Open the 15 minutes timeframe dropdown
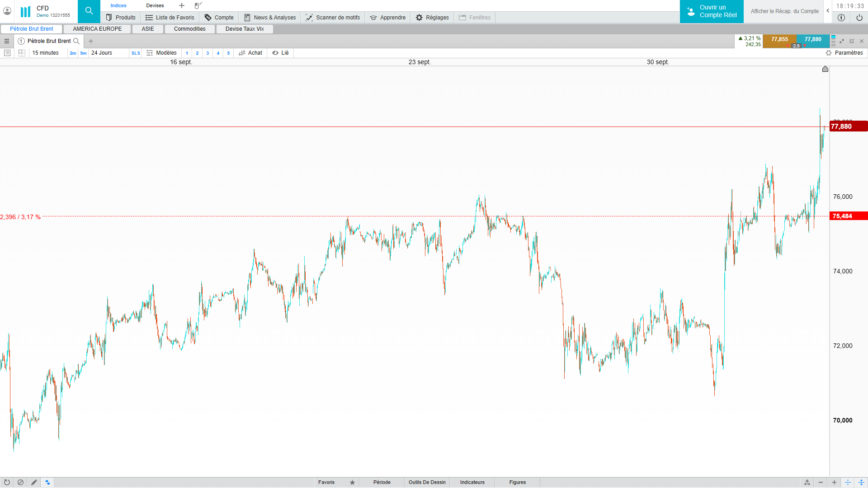 click(45, 53)
